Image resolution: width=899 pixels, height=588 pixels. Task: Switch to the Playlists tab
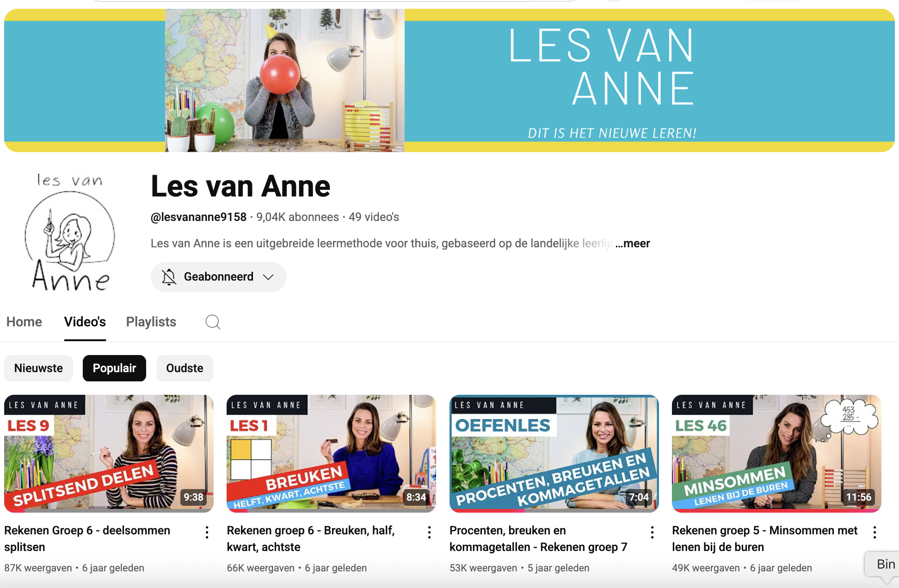151,322
